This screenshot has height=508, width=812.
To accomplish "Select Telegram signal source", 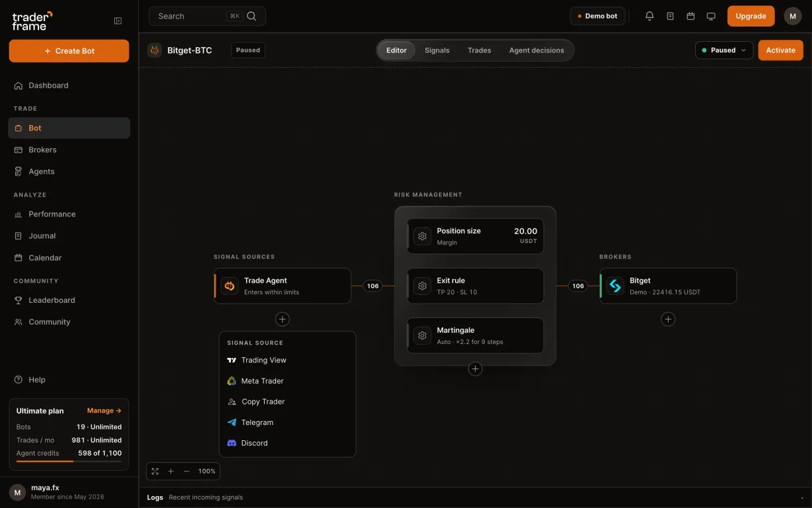I will coord(287,422).
